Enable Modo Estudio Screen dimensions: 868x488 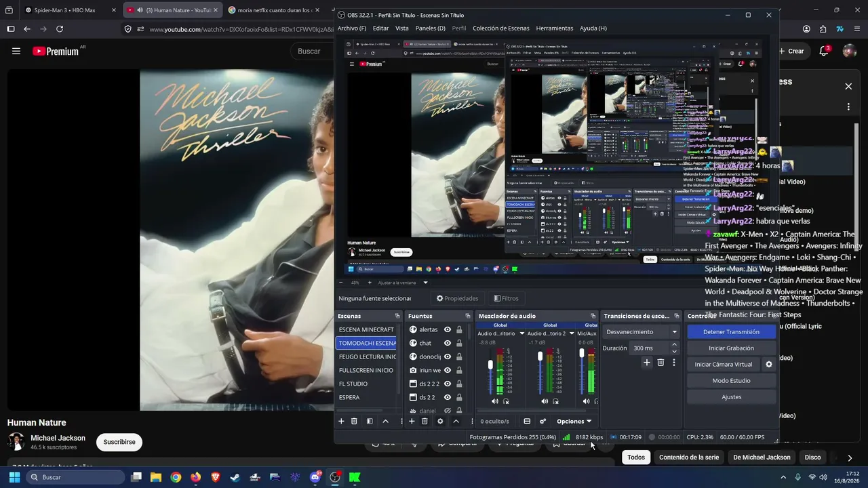click(731, 380)
